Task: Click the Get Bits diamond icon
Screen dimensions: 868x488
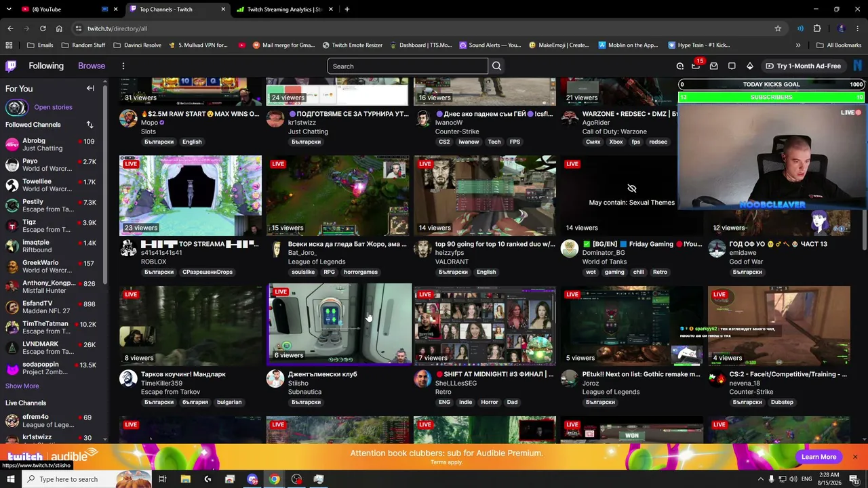Action: [750, 66]
